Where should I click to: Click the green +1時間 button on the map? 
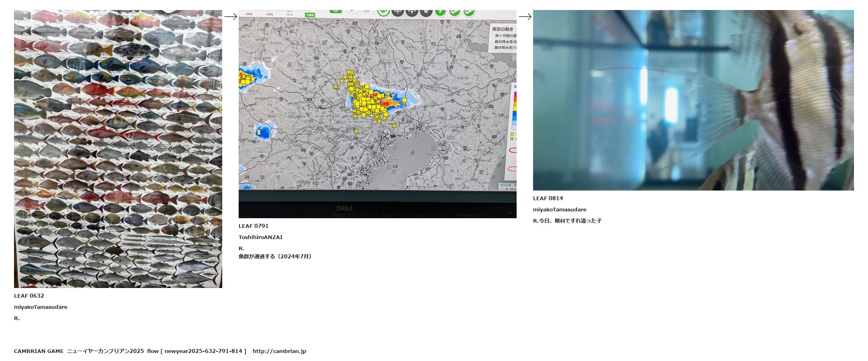[310, 15]
